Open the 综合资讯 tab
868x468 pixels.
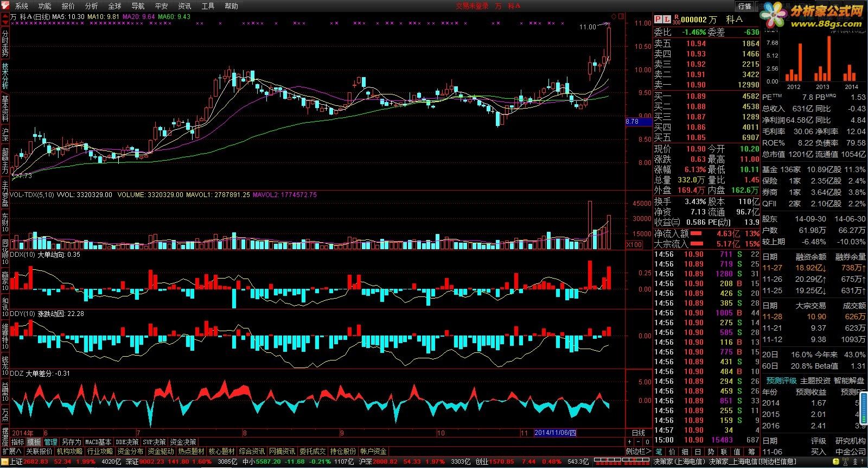(x=252, y=452)
